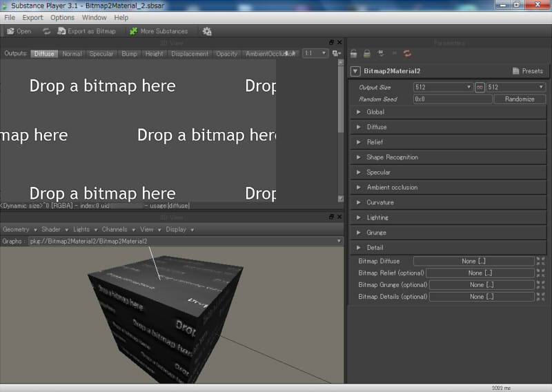Expand the Curvature parameter group
The width and height of the screenshot is (552, 392).
(x=448, y=202)
